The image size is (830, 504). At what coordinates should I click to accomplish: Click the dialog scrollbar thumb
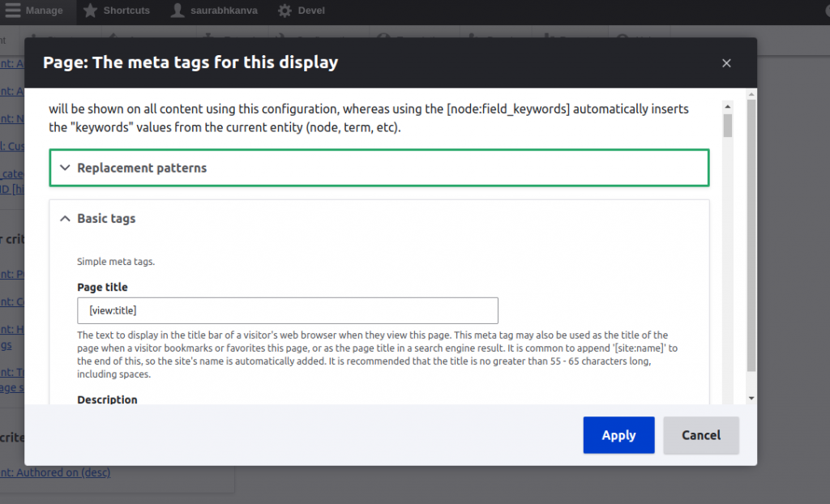(727, 126)
